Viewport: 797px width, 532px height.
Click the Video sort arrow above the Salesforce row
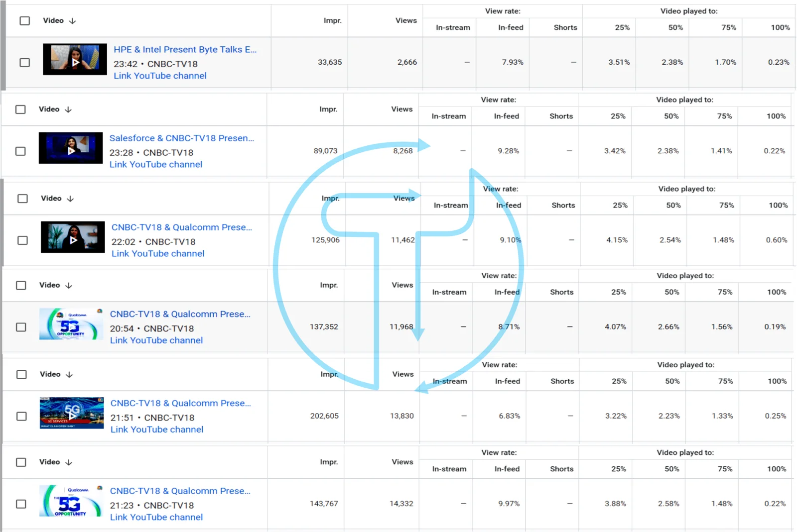68,109
